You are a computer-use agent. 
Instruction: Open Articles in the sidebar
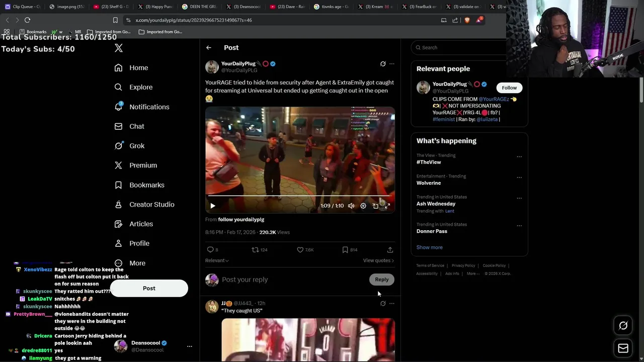click(134, 224)
